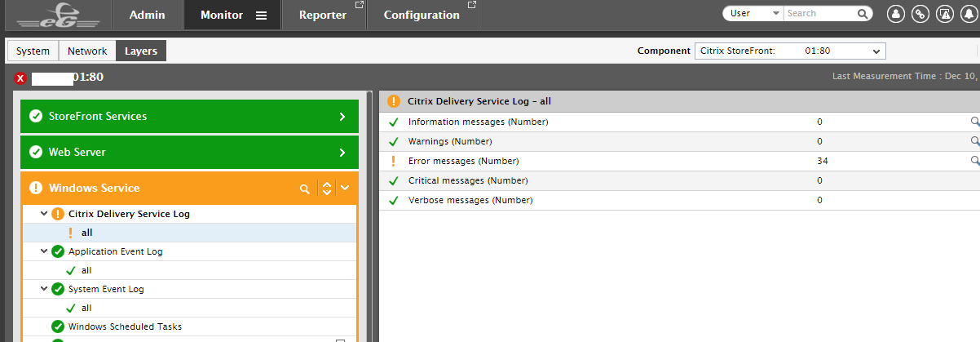Click the StoreFront Services check status icon
This screenshot has height=342, width=980.
coord(35,116)
